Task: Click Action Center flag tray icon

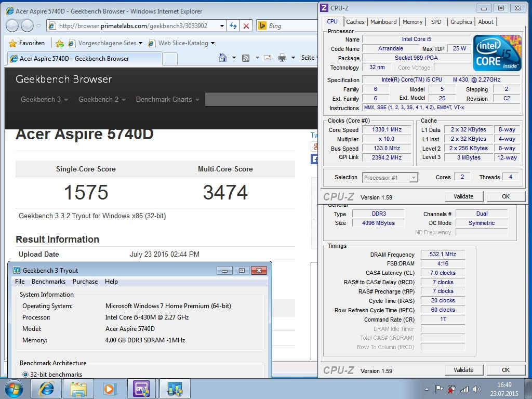Action: tap(439, 389)
